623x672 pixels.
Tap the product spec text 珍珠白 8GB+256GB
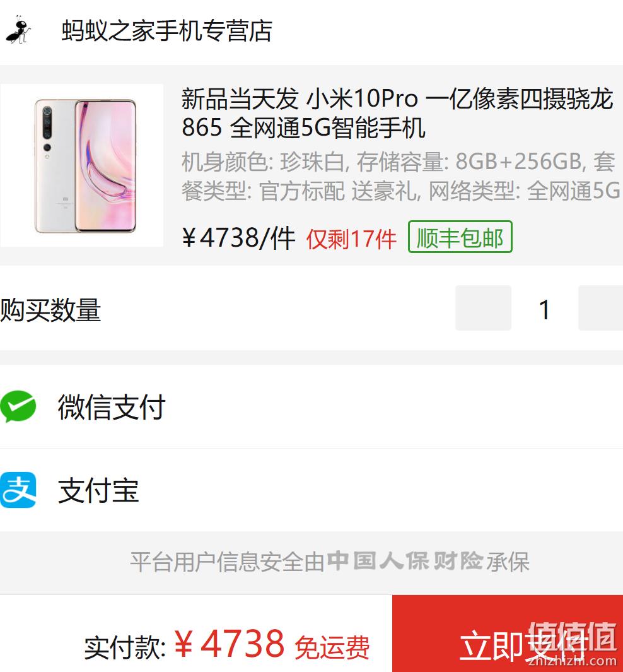[x=401, y=176]
